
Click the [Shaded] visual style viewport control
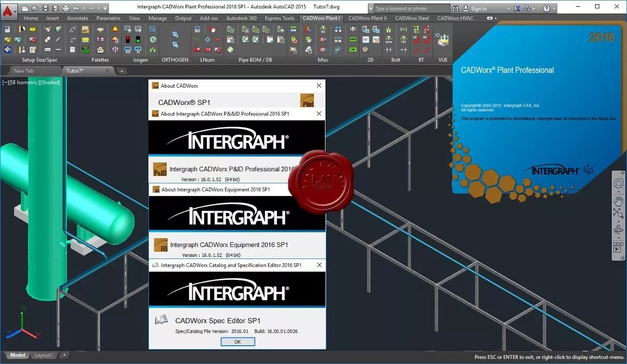click(50, 83)
